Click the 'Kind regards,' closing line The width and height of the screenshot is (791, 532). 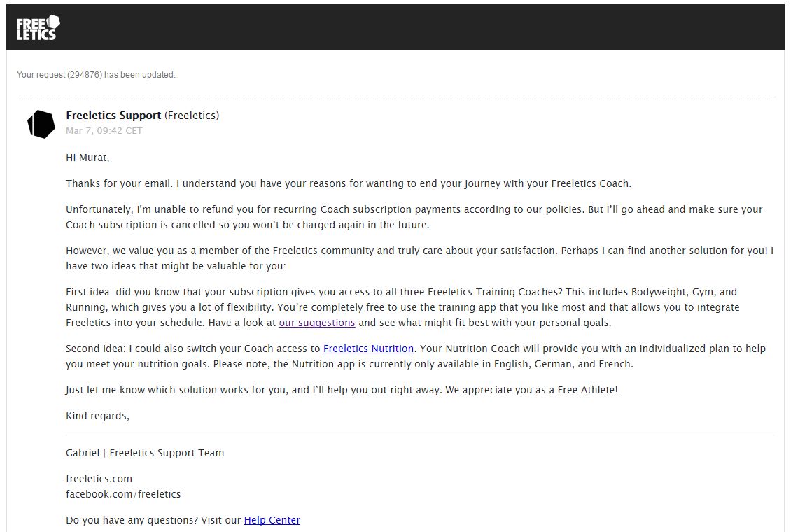[97, 416]
